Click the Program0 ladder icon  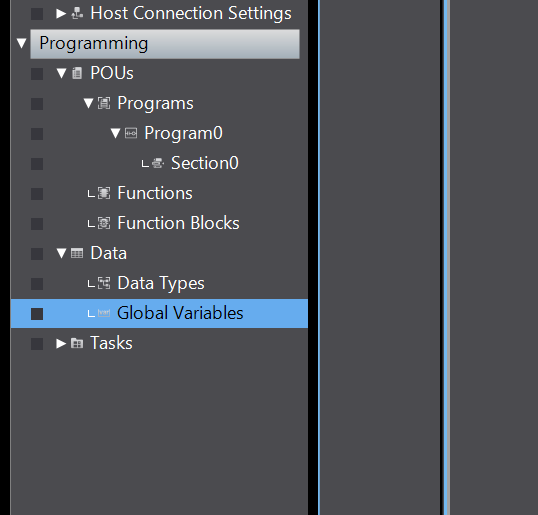coord(131,133)
